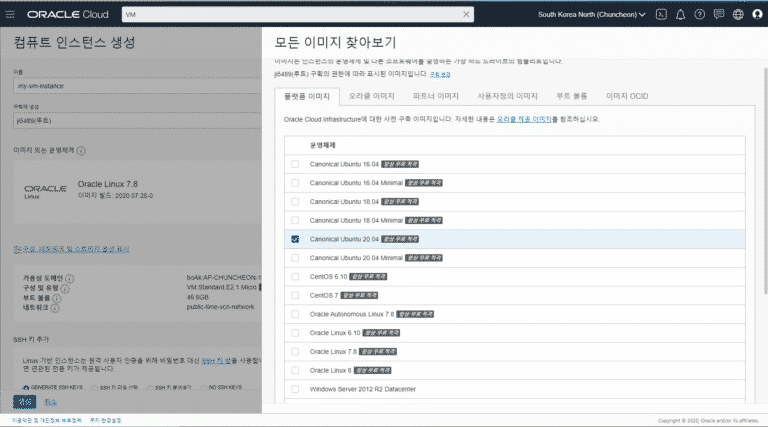
Task: Click info icon beside image or OS label
Action: pos(81,151)
